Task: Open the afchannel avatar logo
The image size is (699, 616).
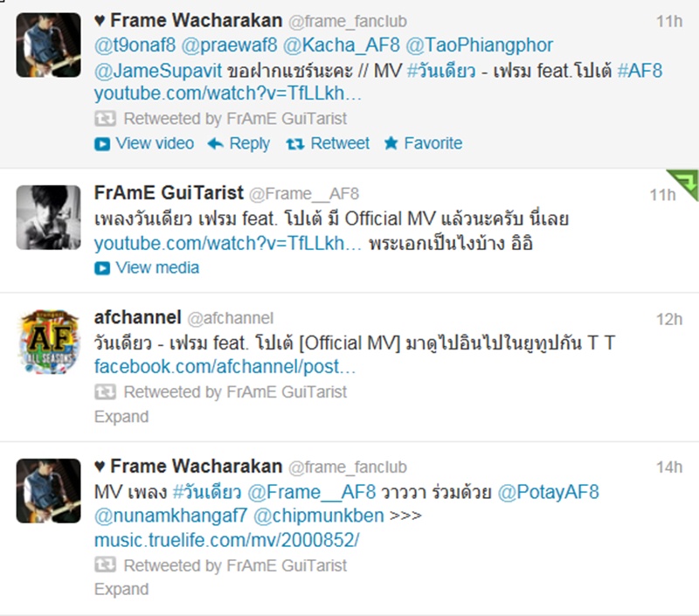Action: coord(49,342)
